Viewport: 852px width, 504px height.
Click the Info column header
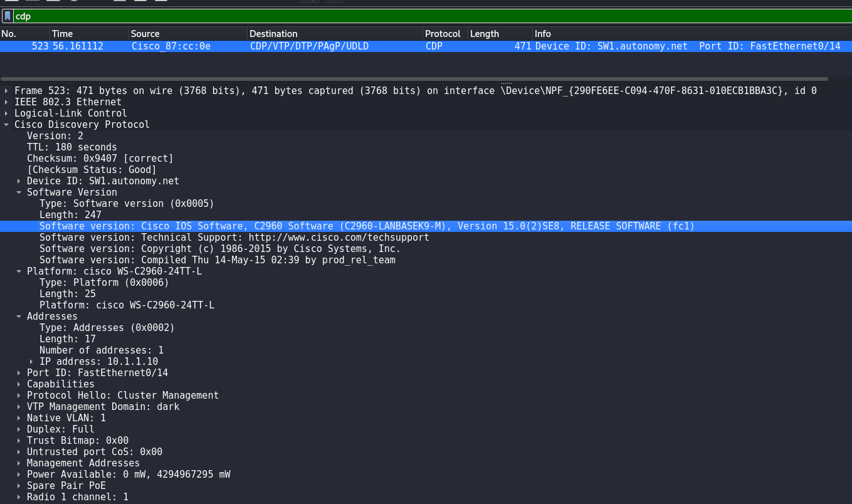(x=543, y=34)
